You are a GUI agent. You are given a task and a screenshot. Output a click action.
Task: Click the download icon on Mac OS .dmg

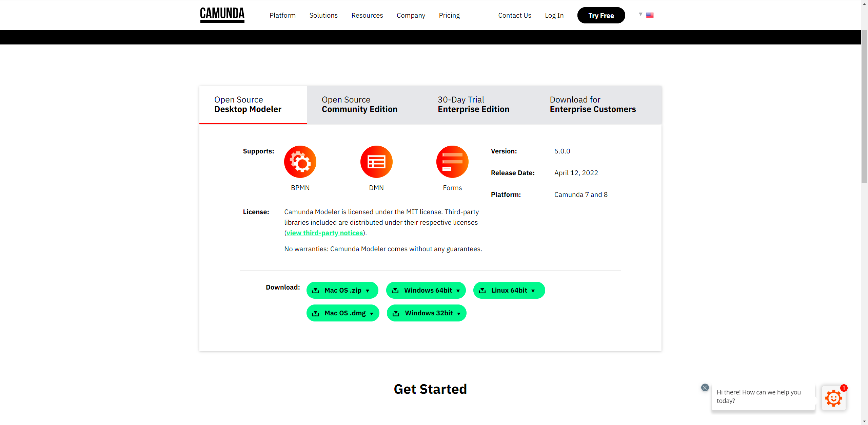point(316,313)
